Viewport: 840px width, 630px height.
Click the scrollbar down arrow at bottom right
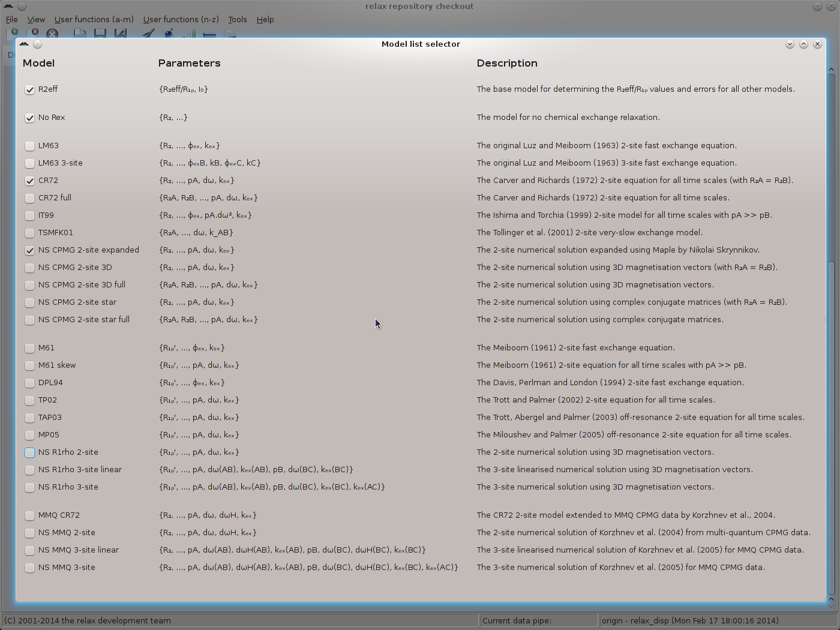pyautogui.click(x=831, y=599)
